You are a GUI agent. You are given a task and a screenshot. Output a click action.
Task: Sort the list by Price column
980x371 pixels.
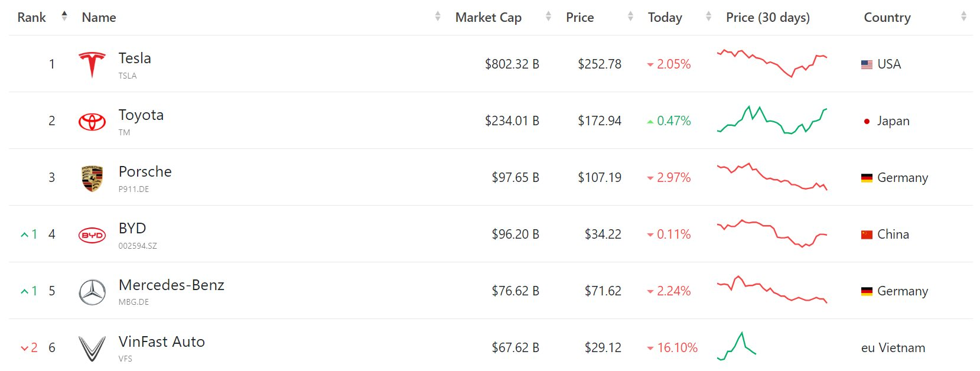(x=630, y=17)
